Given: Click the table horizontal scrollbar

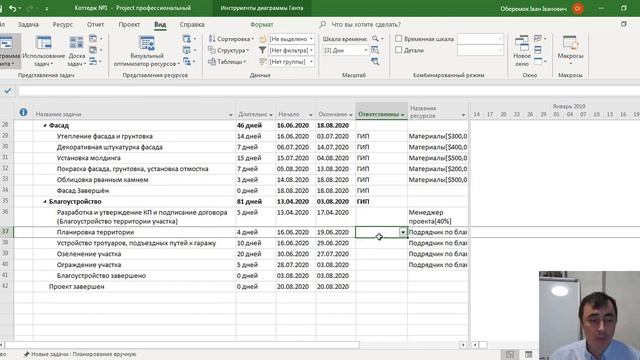Looking at the screenshot, I should (182, 345).
